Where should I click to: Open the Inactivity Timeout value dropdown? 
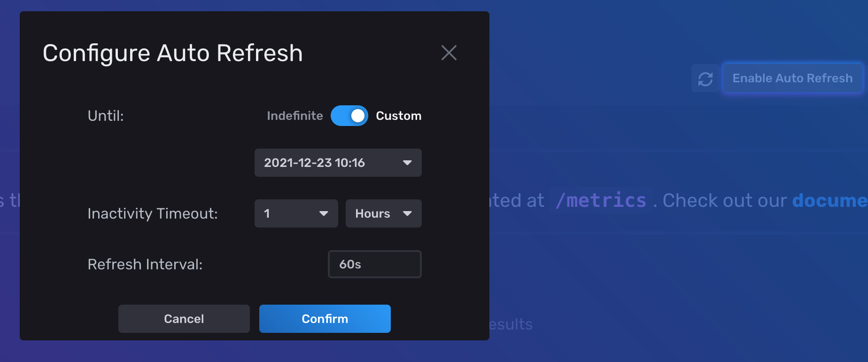tap(296, 213)
